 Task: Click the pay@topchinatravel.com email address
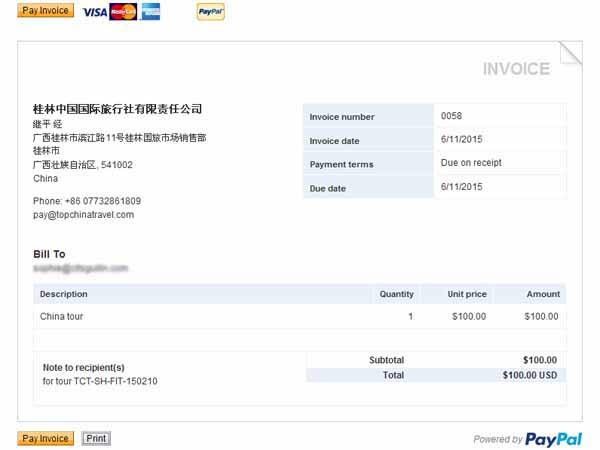[x=83, y=214]
